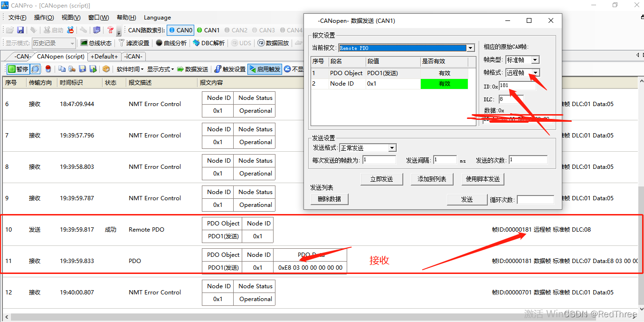
Task: Select row 10 Remote PDO message
Action: (x=321, y=230)
